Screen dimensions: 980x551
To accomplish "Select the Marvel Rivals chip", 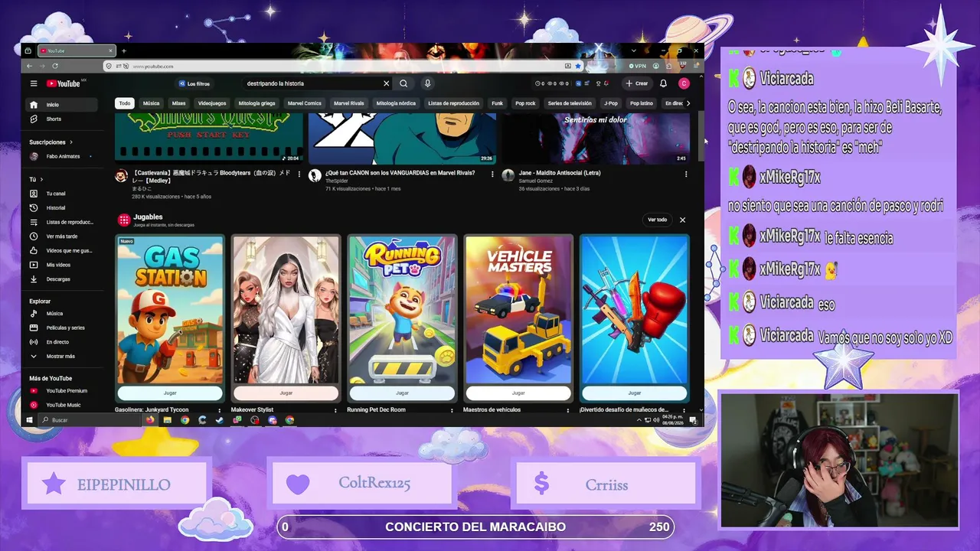I will coord(348,103).
